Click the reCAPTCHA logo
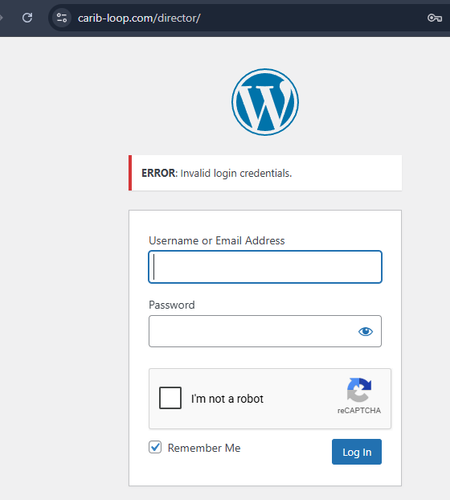 click(x=359, y=390)
